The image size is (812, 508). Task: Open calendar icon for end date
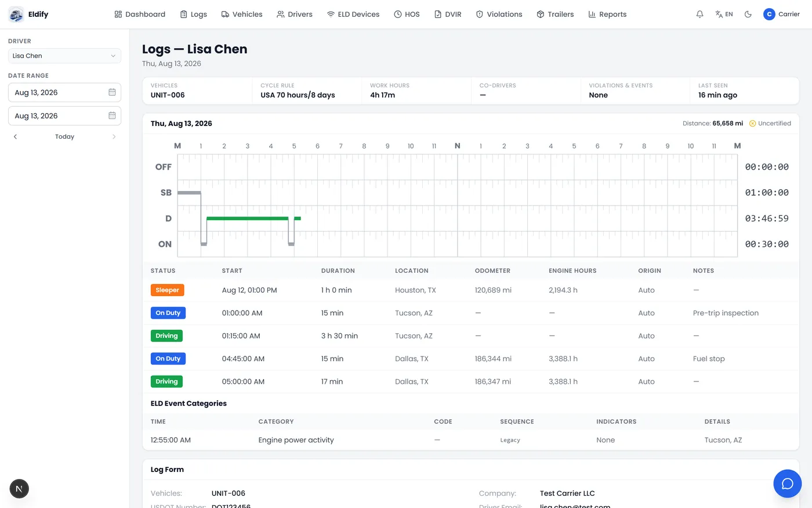click(112, 116)
